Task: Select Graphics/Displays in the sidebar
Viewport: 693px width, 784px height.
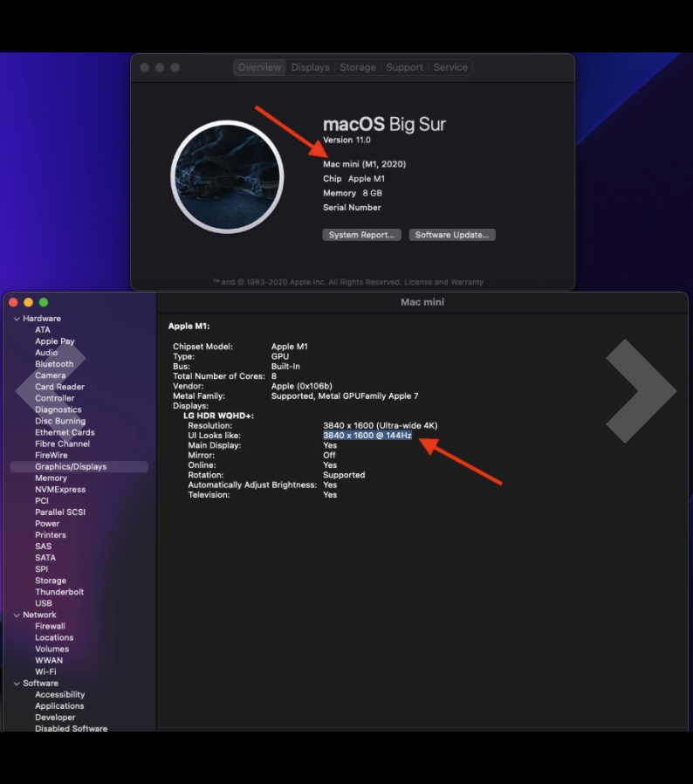Action: pyautogui.click(x=79, y=467)
